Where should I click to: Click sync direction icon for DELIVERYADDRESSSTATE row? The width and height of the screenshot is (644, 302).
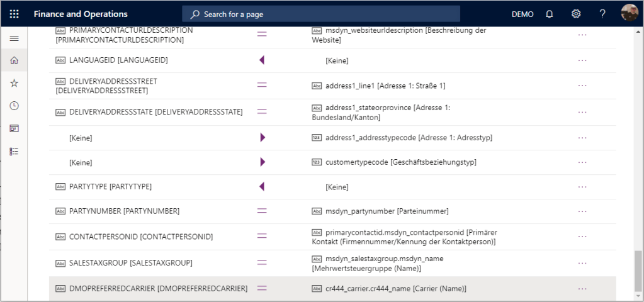point(262,111)
